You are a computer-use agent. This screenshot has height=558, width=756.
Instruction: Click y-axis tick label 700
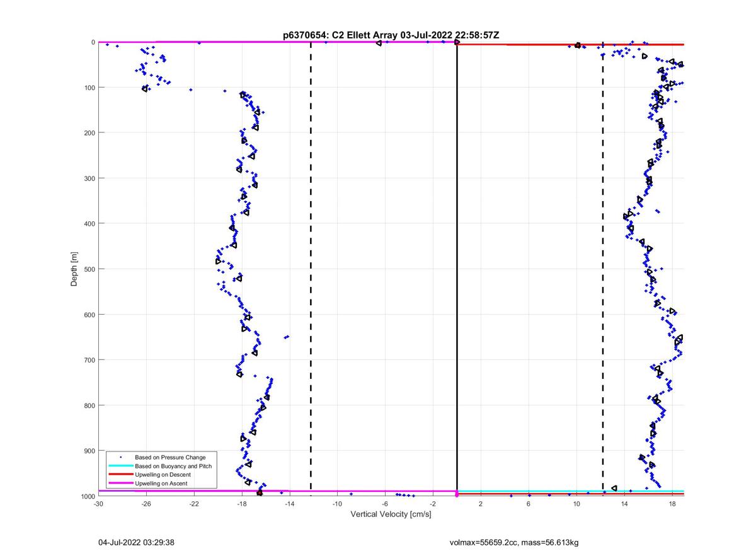(x=89, y=360)
